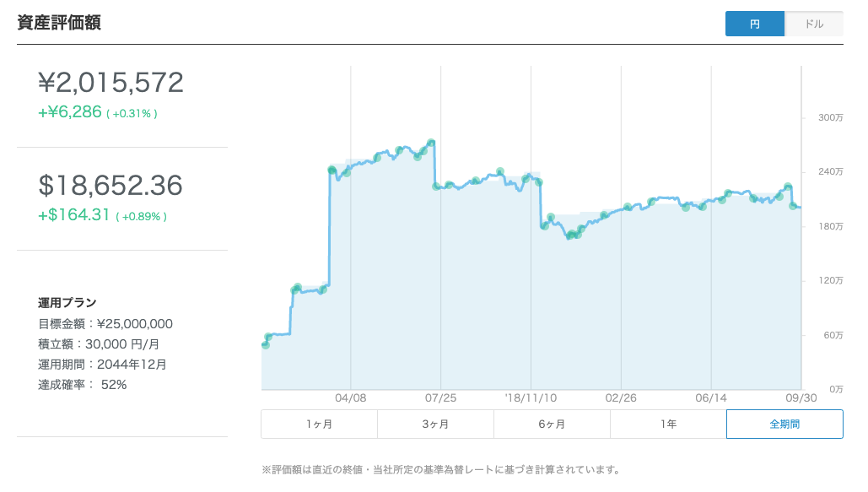Click the first data marker at chart start
Image resolution: width=868 pixels, height=492 pixels.
click(x=266, y=344)
